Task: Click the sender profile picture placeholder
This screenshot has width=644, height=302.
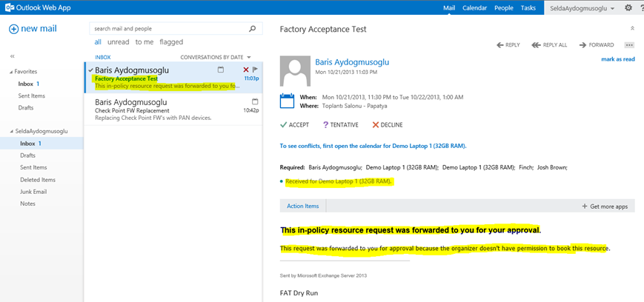Action: (295, 71)
